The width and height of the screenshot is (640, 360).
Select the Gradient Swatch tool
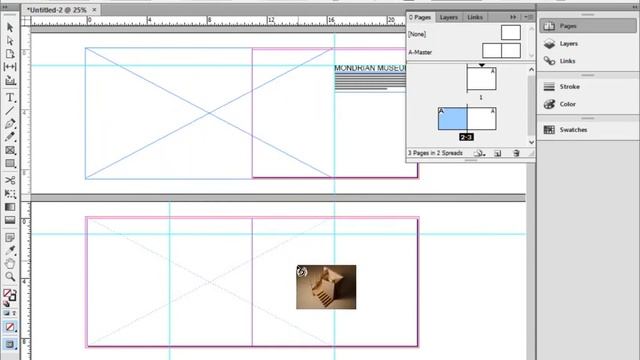tap(10, 207)
